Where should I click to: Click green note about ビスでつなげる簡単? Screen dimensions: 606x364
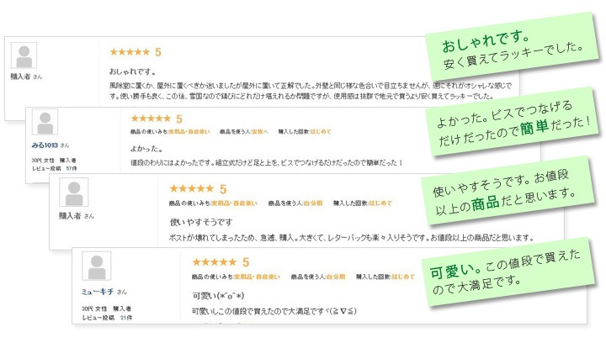(x=514, y=121)
